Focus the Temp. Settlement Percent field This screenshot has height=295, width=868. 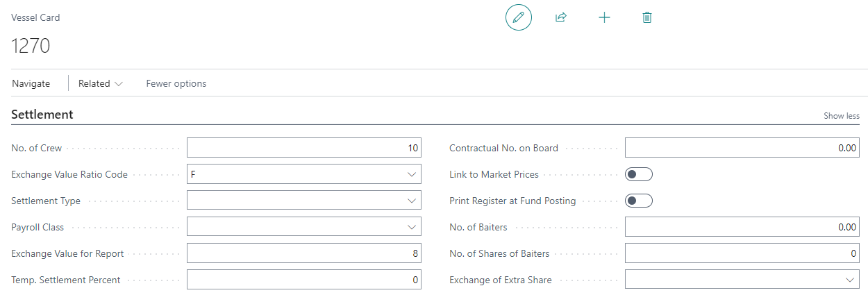click(x=303, y=280)
